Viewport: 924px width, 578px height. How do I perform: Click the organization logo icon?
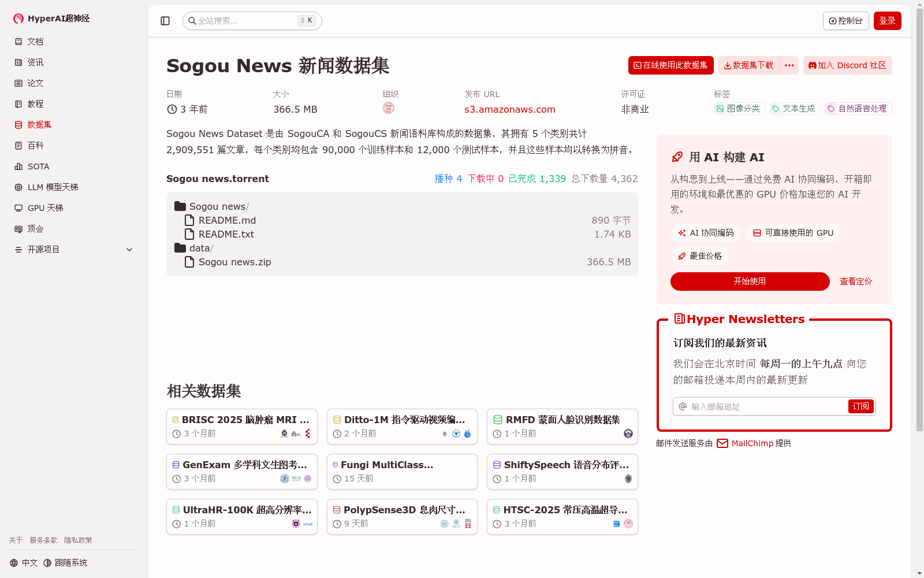pos(389,108)
